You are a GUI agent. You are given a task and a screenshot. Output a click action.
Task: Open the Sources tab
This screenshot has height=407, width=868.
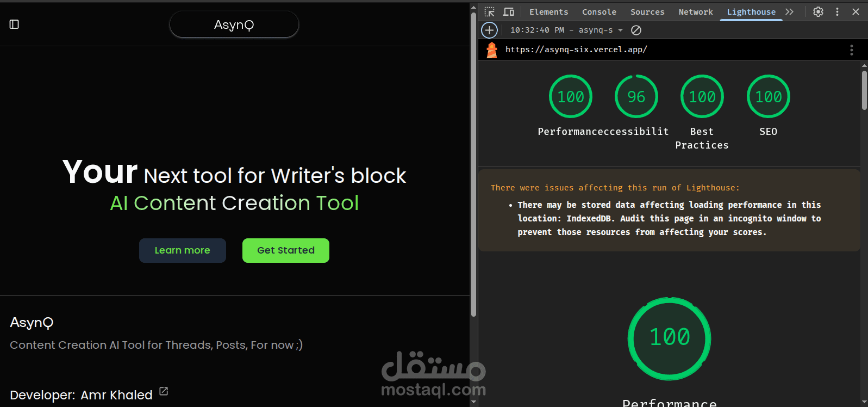pyautogui.click(x=647, y=11)
